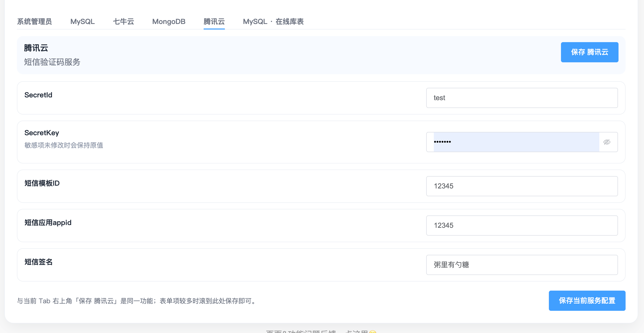
Task: Edit the 短信模板ID input field
Action: pos(522,186)
